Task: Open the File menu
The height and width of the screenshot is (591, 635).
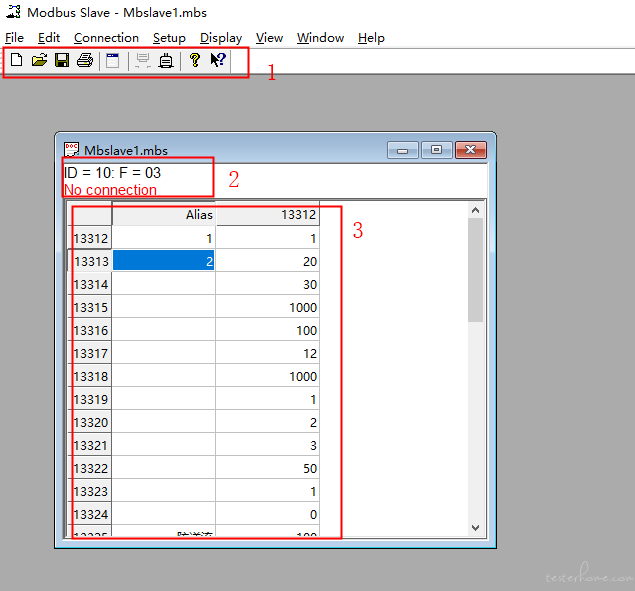Action: pyautogui.click(x=14, y=38)
